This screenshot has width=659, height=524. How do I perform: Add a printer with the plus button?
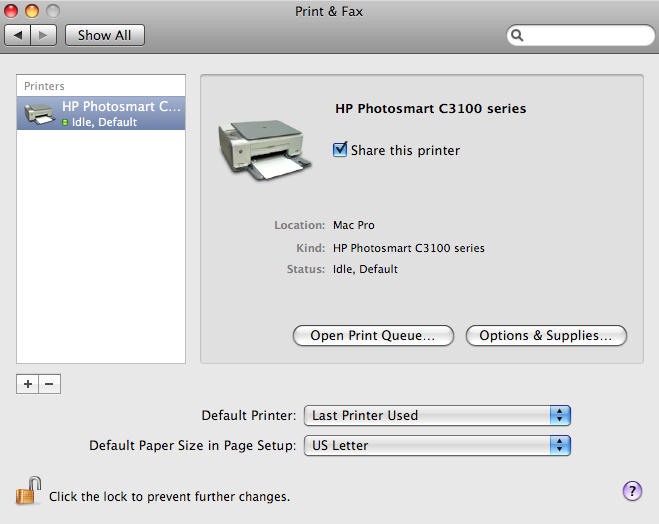point(28,384)
